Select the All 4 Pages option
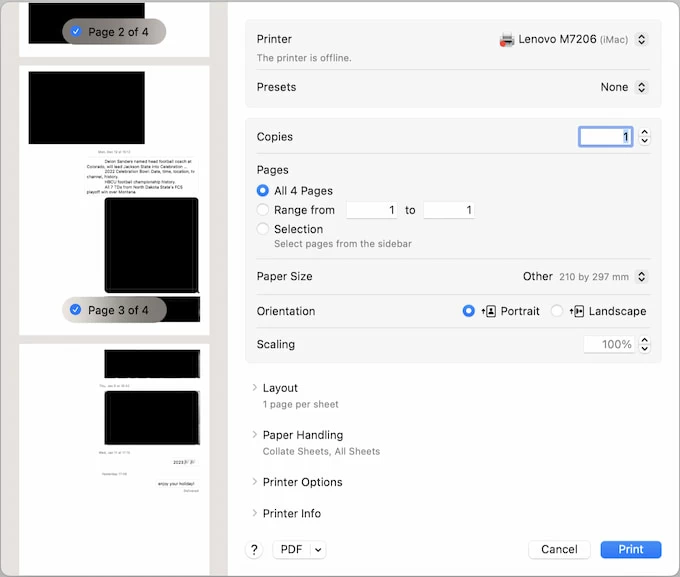The image size is (680, 577). tap(263, 191)
